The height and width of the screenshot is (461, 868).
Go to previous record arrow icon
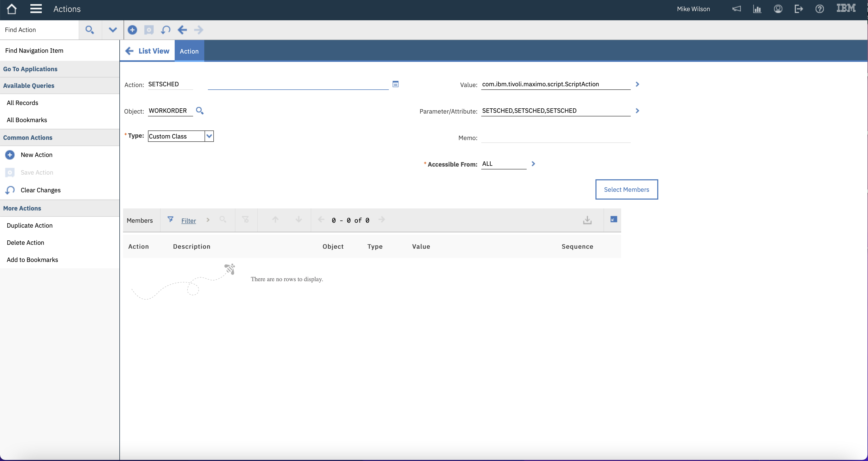[x=182, y=30]
